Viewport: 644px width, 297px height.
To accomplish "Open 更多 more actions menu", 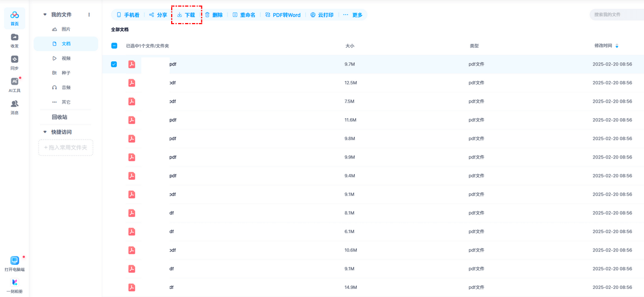I will pos(353,15).
